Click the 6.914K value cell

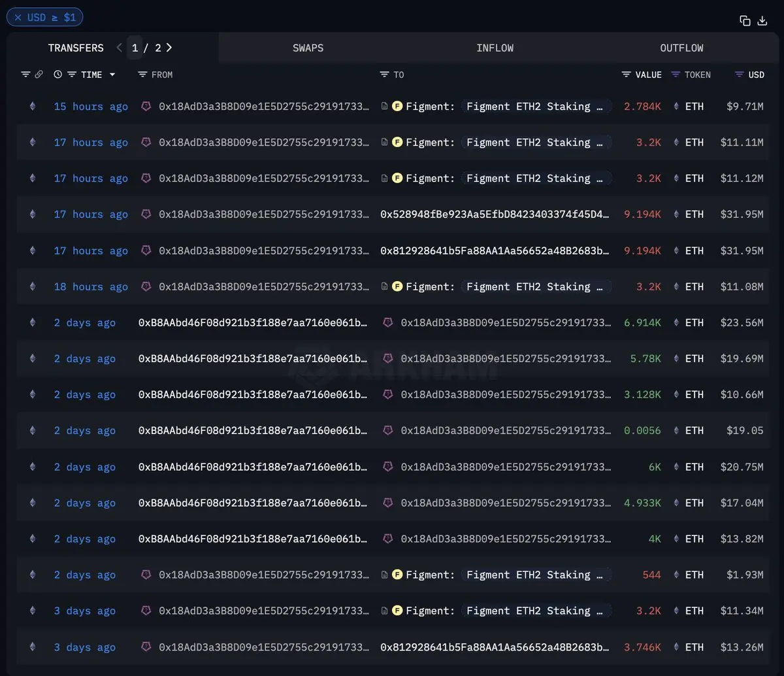642,322
